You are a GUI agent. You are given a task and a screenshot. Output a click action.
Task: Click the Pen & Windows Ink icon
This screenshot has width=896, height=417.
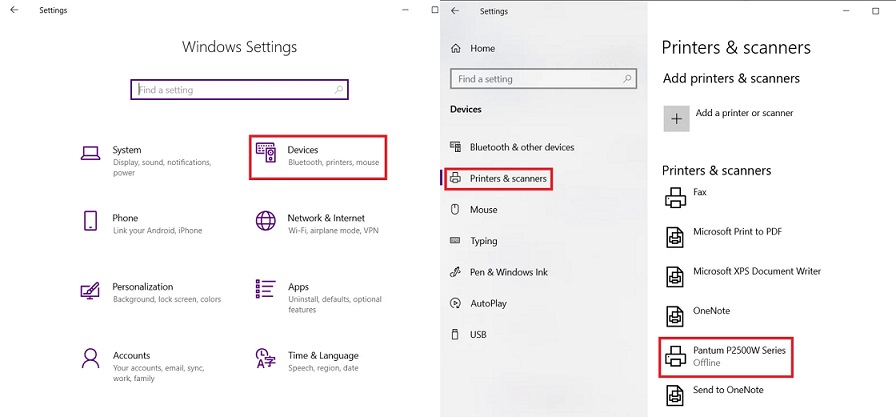pyautogui.click(x=455, y=272)
